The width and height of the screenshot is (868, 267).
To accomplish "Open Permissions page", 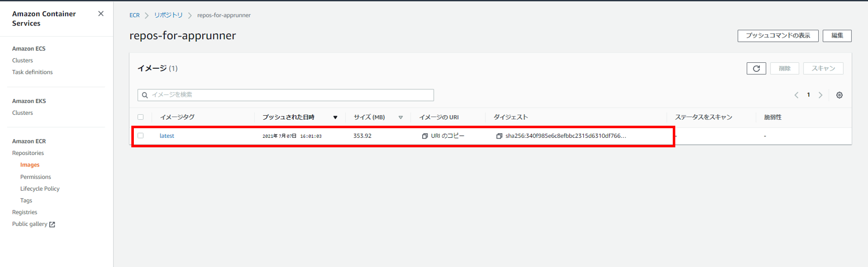I will [35, 177].
